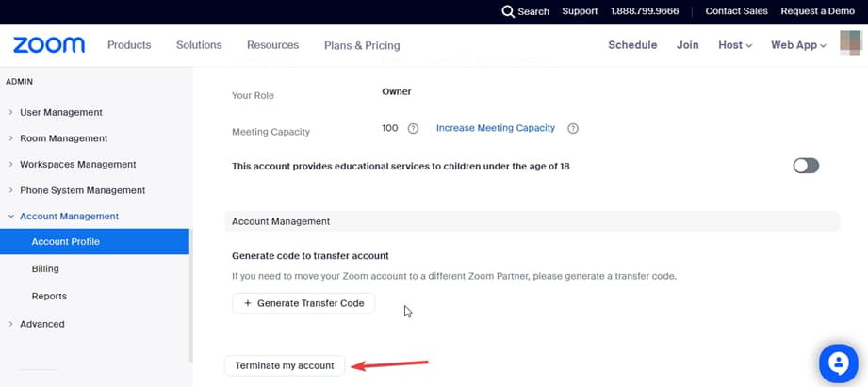
Task: Open the chat support bubble icon
Action: point(836,363)
